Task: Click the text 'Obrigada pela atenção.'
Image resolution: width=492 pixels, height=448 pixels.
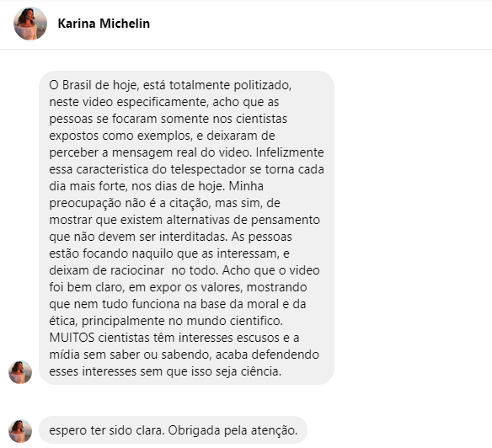Action: click(233, 430)
